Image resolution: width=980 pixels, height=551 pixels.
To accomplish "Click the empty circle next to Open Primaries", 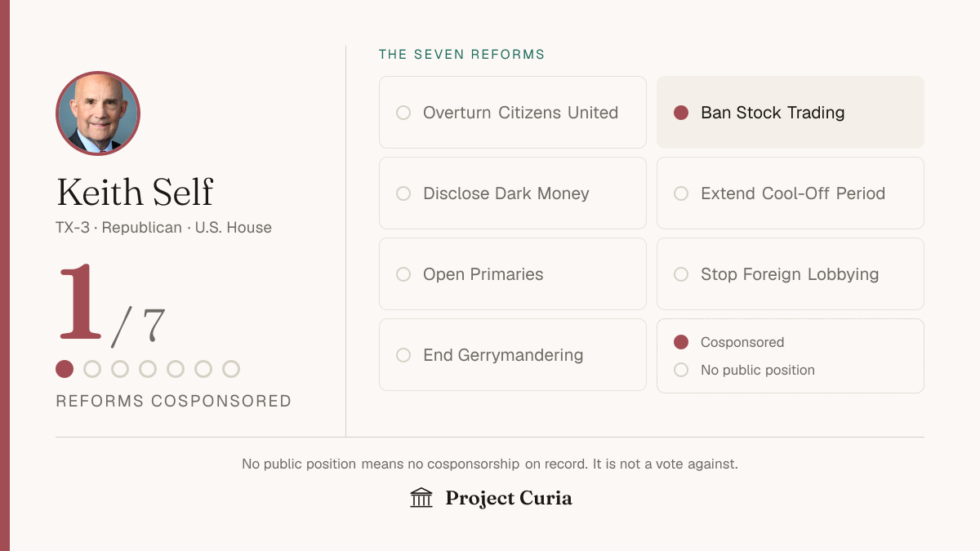I will click(403, 274).
